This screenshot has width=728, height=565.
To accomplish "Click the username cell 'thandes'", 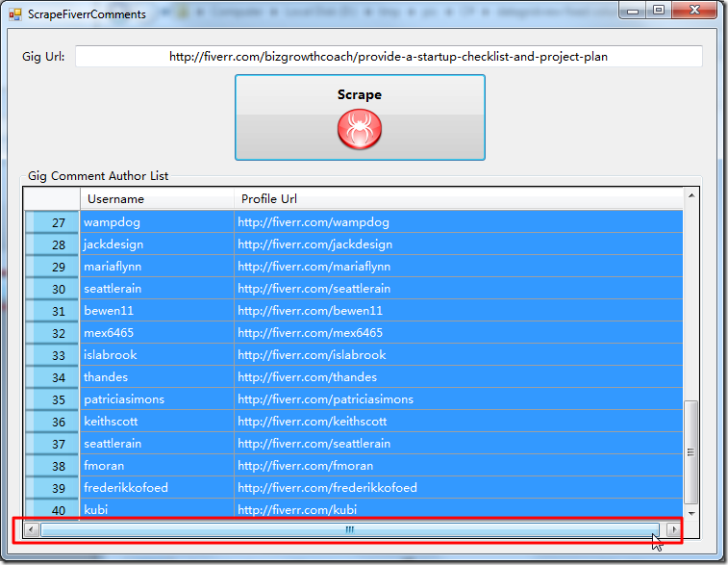I will coord(157,377).
